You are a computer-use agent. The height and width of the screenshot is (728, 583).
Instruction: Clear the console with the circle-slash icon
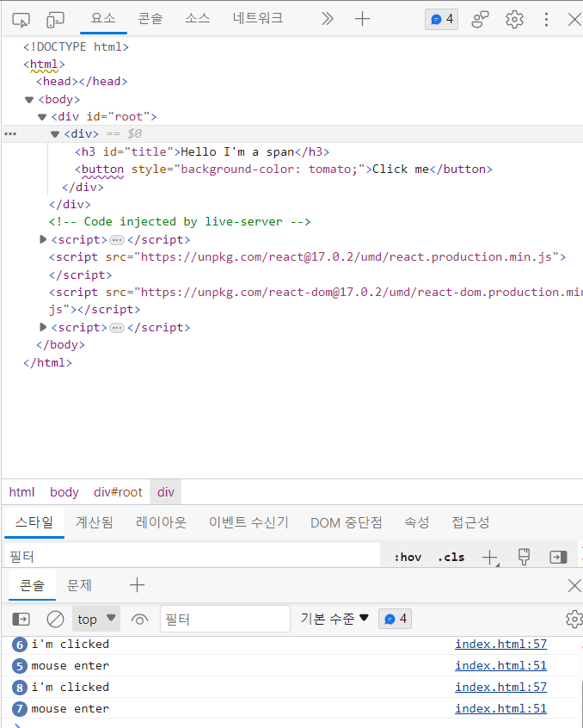[x=55, y=619]
